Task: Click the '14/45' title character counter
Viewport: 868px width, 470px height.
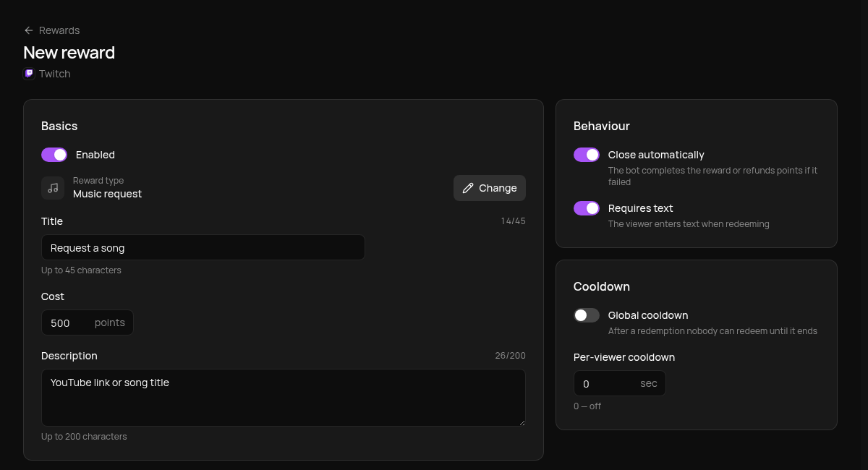Action: pyautogui.click(x=514, y=221)
